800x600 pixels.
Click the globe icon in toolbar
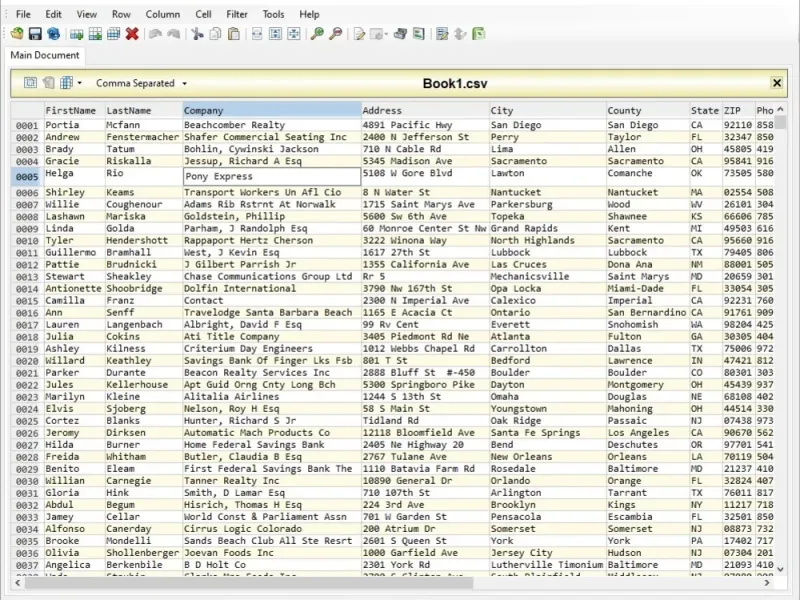click(53, 34)
